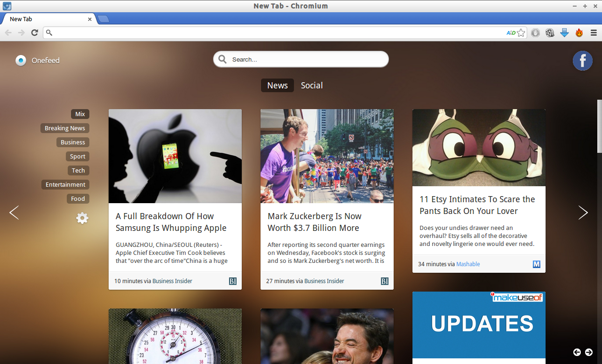Image resolution: width=602 pixels, height=364 pixels.
Task: Select the Sport category
Action: pyautogui.click(x=78, y=157)
